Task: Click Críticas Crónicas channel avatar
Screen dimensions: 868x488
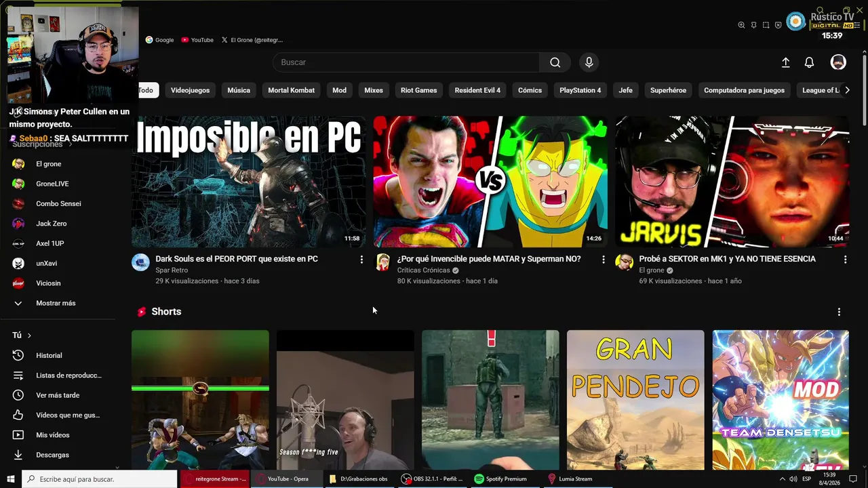Action: 383,262
